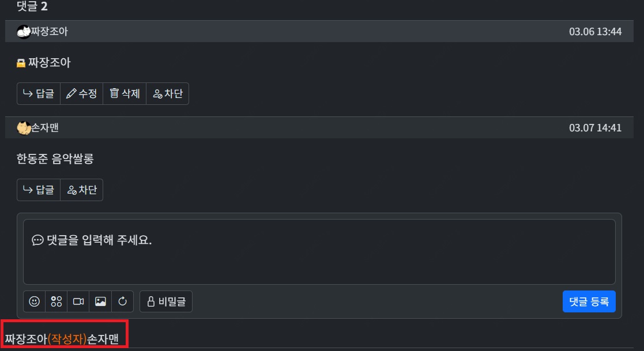
Task: Block 짜장조아 using 차단 button
Action: tap(168, 93)
